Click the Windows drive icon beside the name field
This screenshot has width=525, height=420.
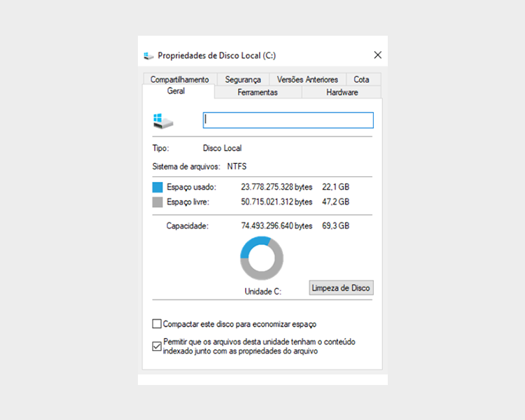tap(162, 120)
